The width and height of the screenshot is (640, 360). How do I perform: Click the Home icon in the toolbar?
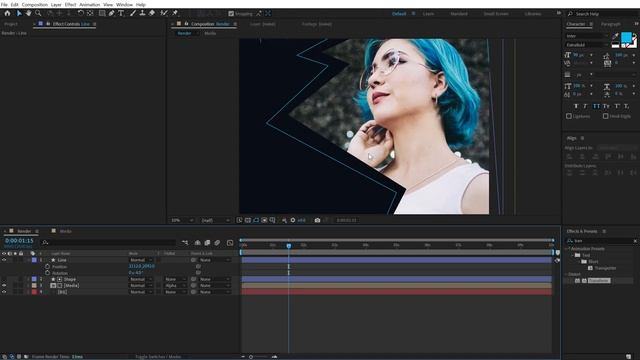point(7,13)
